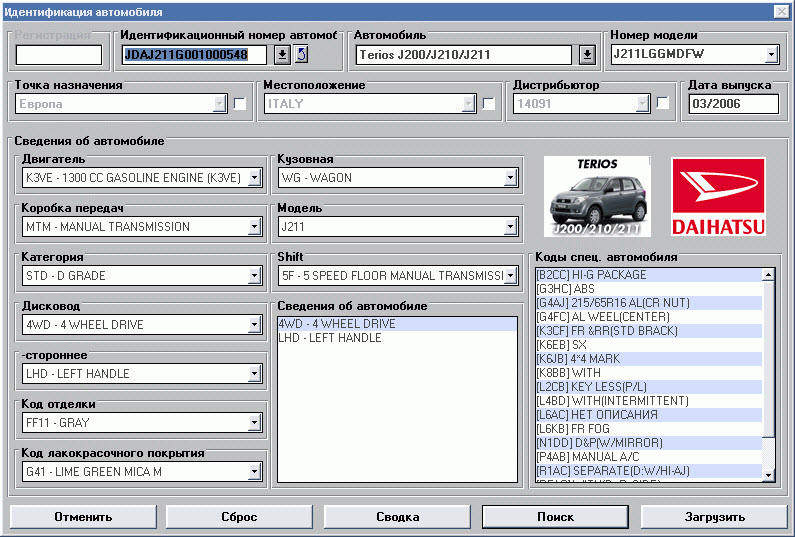Click the spec codes list scrollbar thumb
Image resolution: width=795 pixels, height=537 pixels.
[x=768, y=359]
